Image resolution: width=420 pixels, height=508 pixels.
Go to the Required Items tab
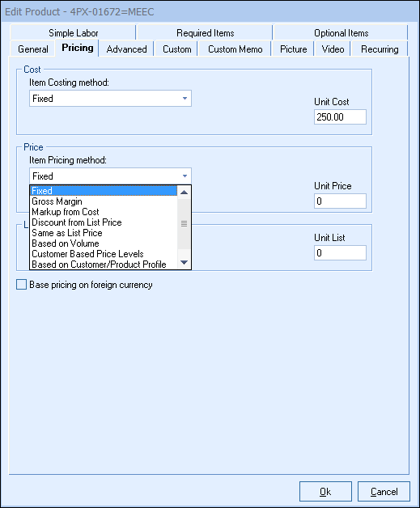205,33
